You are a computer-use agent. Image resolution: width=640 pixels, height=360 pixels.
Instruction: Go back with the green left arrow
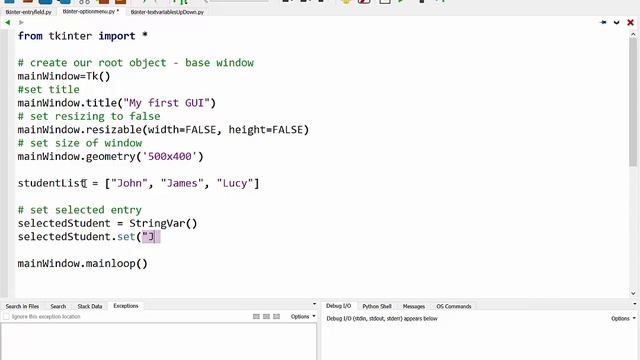click(8, 22)
